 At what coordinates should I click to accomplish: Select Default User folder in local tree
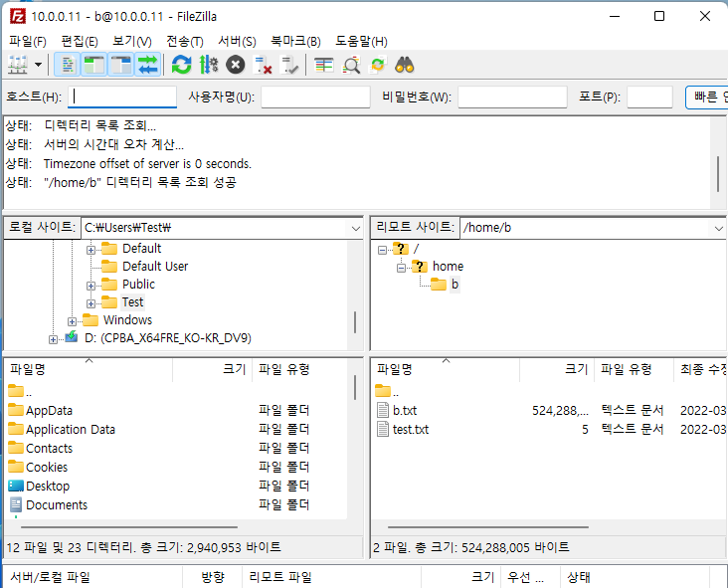[x=155, y=266]
